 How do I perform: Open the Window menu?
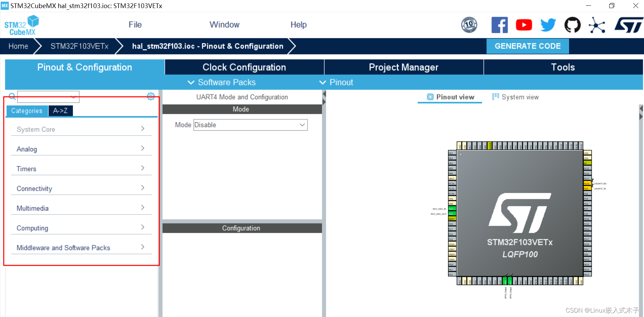224,25
